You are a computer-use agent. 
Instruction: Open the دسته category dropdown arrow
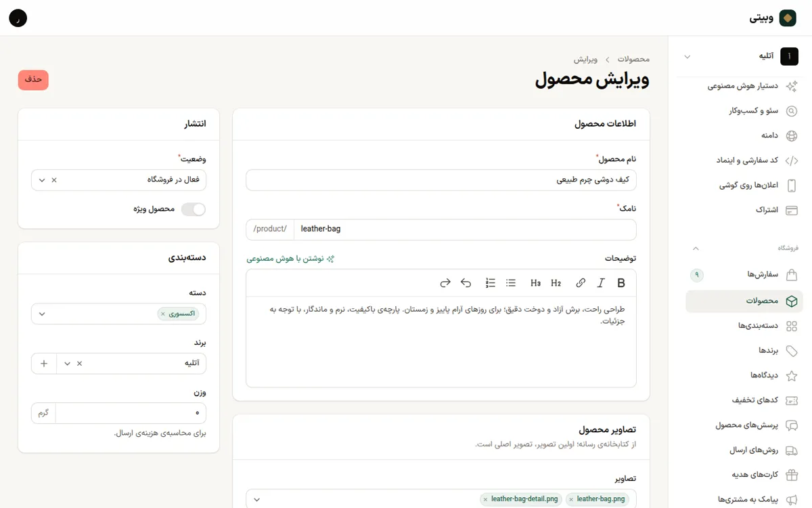[42, 314]
